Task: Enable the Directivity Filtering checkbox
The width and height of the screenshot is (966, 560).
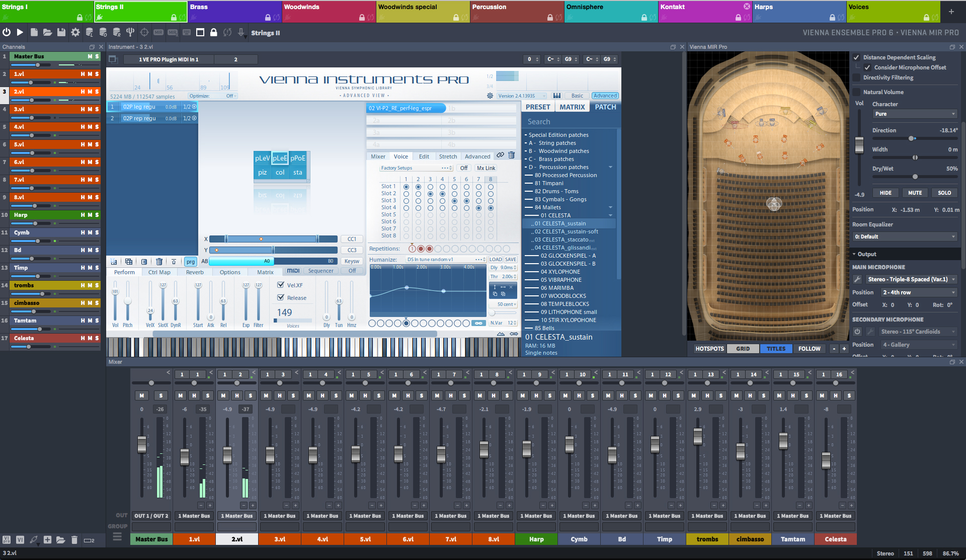Action: pos(856,77)
